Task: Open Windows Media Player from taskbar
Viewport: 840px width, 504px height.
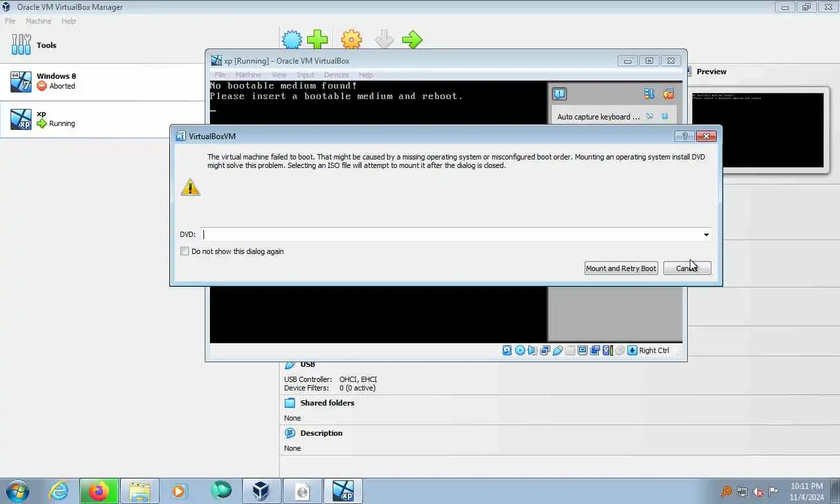Action: click(179, 491)
